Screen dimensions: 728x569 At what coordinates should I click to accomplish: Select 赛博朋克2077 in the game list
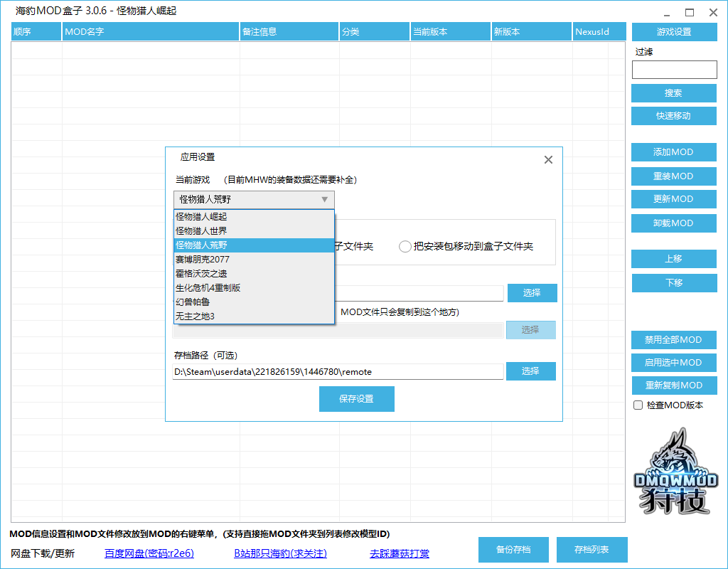pyautogui.click(x=254, y=259)
